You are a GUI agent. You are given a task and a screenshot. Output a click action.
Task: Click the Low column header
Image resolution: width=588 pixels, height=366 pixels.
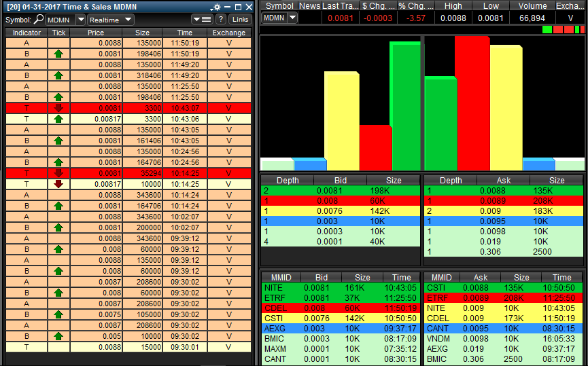tap(491, 5)
